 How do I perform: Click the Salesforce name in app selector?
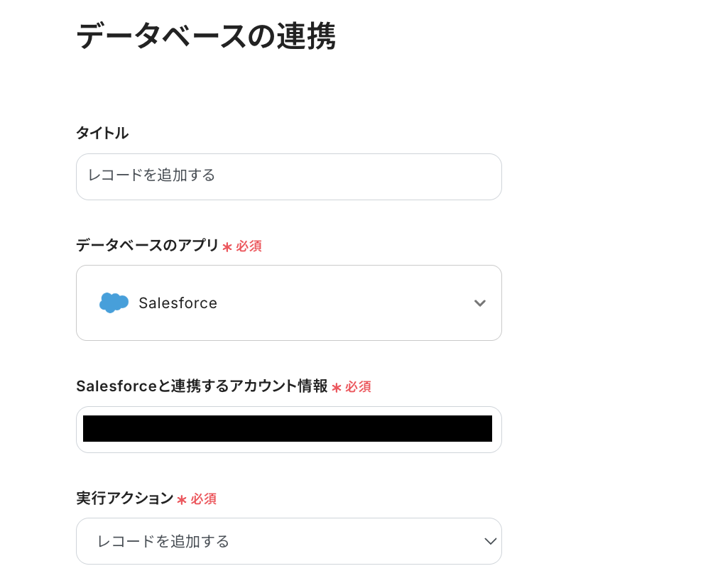click(178, 303)
